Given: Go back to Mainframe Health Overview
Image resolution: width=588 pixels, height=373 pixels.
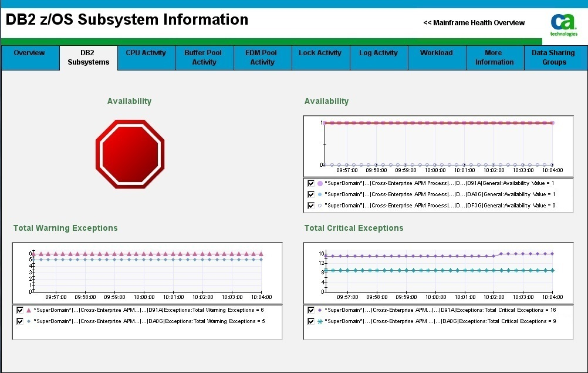Looking at the screenshot, I should click(x=474, y=23).
